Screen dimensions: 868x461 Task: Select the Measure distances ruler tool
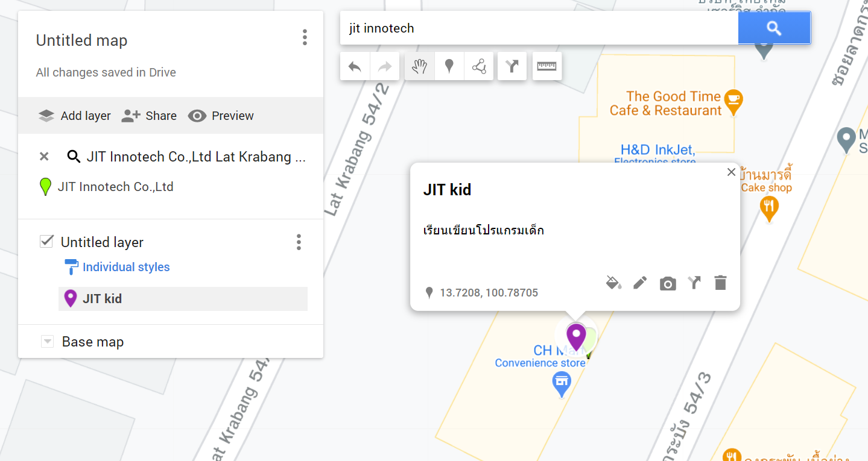pos(547,66)
